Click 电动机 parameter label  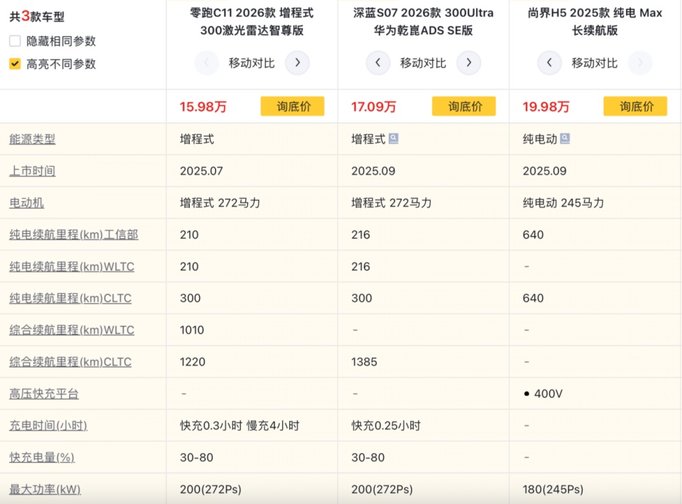coord(25,203)
